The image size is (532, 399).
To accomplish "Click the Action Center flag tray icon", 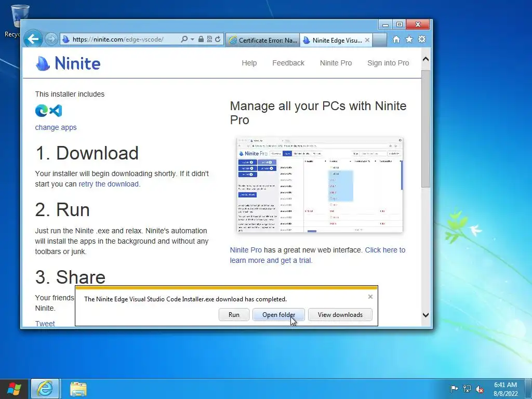I will click(454, 389).
